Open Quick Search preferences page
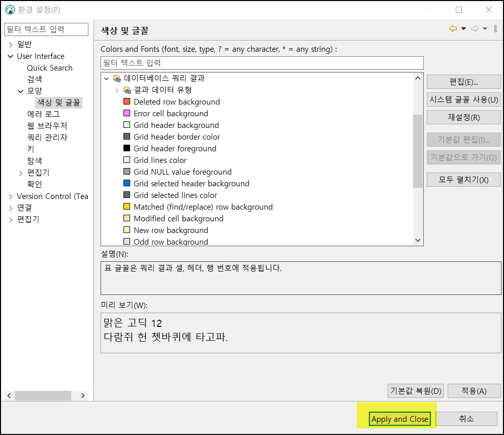Viewport: 504px width, 435px height. (x=50, y=68)
